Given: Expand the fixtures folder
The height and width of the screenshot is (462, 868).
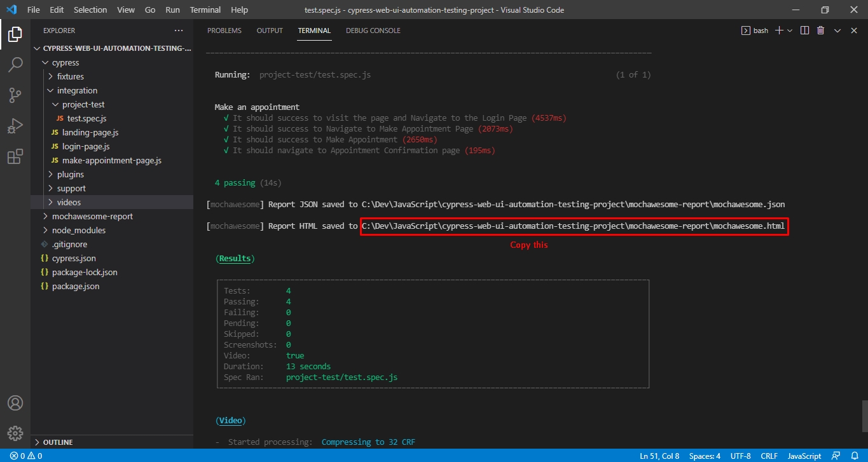Looking at the screenshot, I should coord(71,76).
